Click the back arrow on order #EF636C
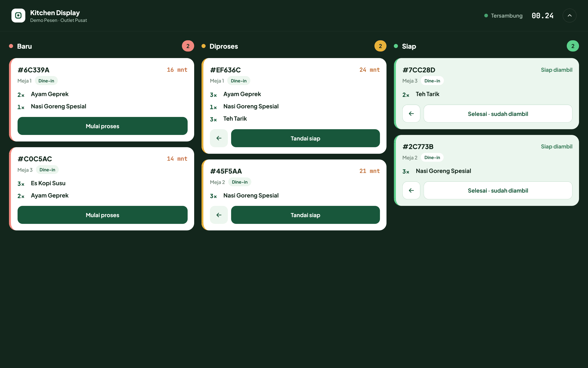 219,138
